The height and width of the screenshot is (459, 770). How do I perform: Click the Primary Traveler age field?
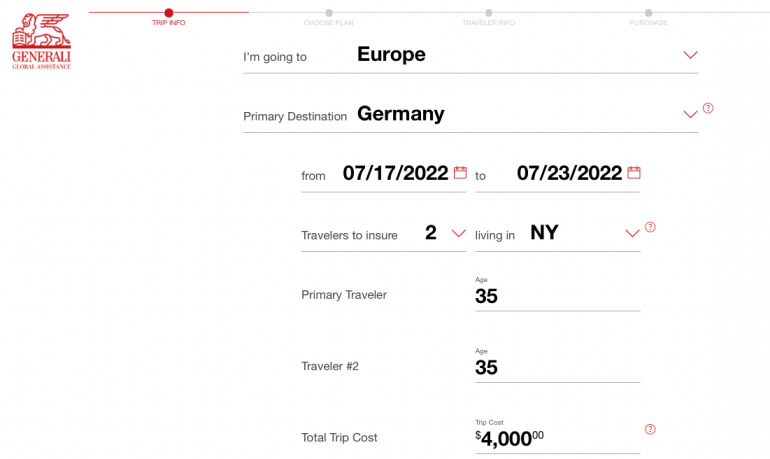(557, 296)
